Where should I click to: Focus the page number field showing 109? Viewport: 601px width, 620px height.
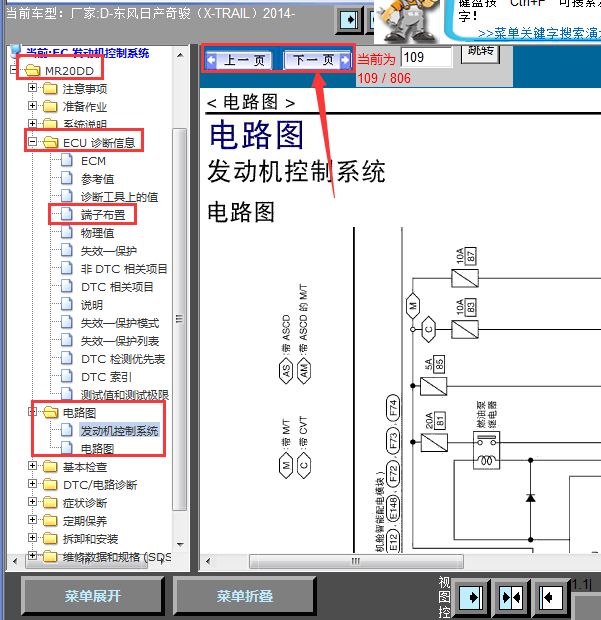tap(426, 57)
